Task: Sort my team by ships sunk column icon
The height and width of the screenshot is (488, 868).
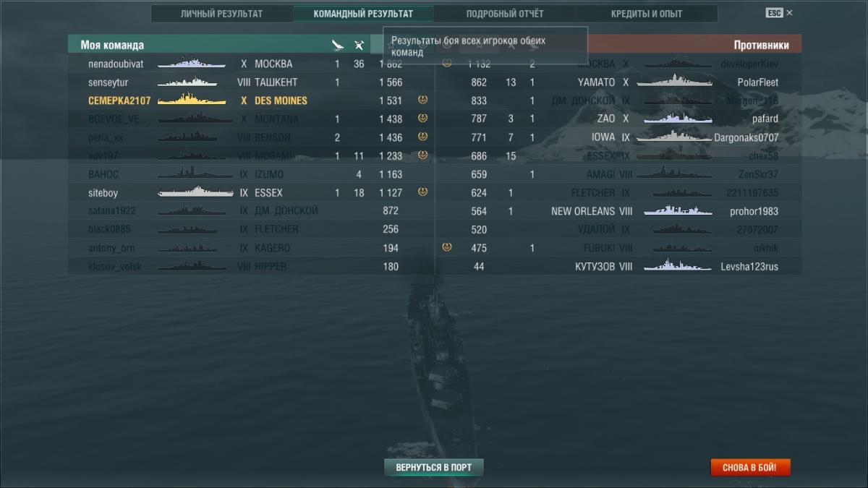Action: click(337, 46)
